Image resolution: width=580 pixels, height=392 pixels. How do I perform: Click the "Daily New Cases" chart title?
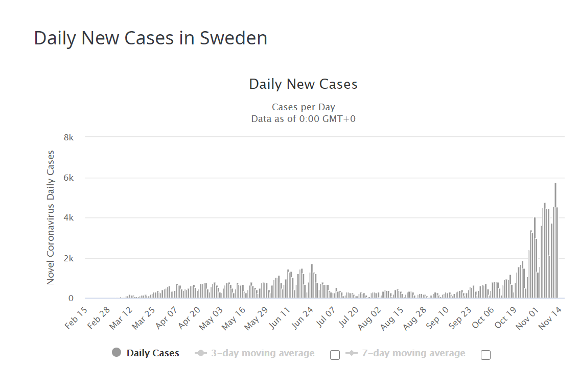coord(303,84)
